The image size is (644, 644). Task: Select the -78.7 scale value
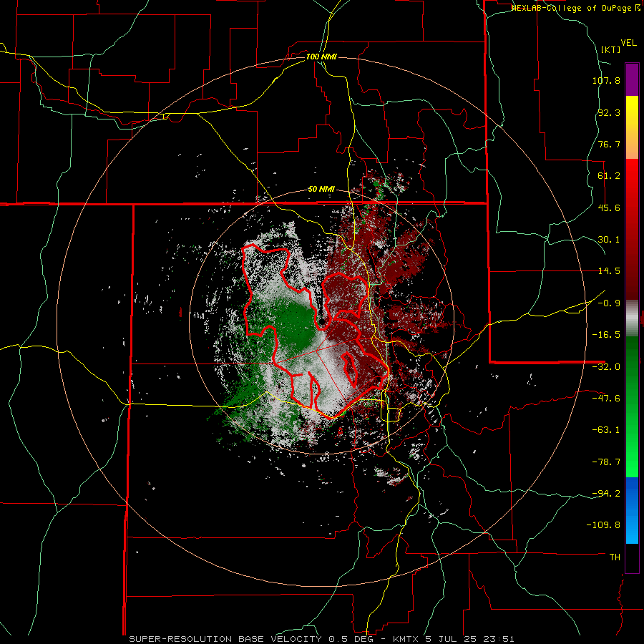(x=606, y=462)
